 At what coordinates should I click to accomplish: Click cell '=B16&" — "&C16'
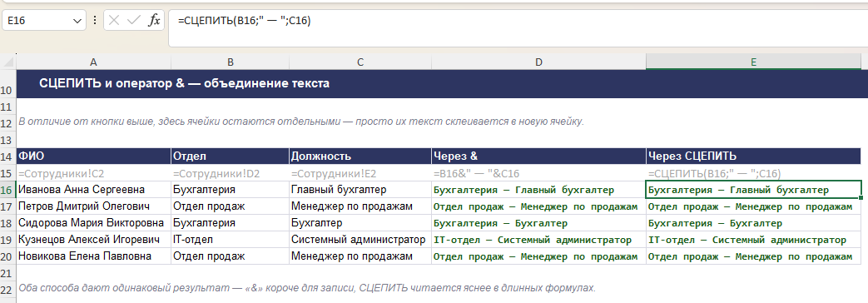coord(538,173)
